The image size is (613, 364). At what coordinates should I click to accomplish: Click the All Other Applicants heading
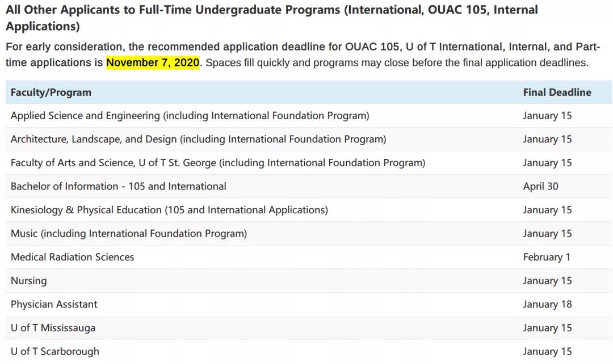pyautogui.click(x=272, y=18)
